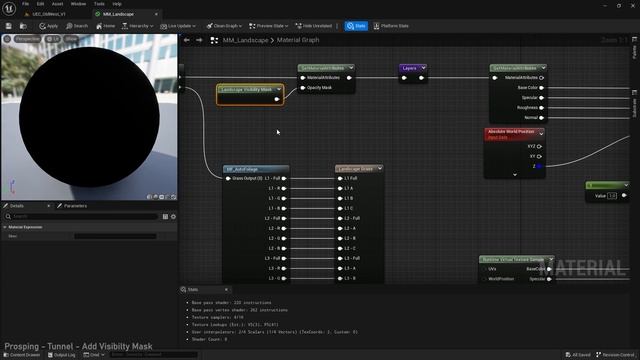Open the Output Log

62,355
